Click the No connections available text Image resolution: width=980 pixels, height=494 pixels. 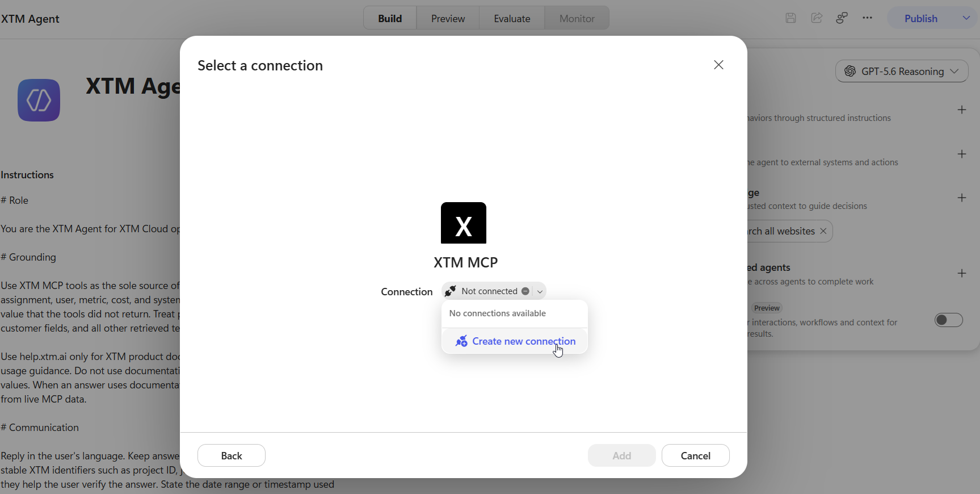tap(498, 313)
